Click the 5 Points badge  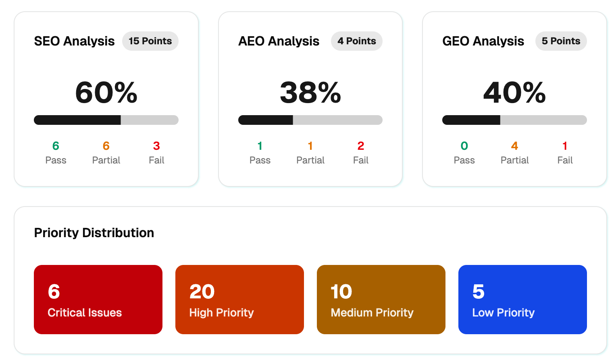click(x=561, y=41)
